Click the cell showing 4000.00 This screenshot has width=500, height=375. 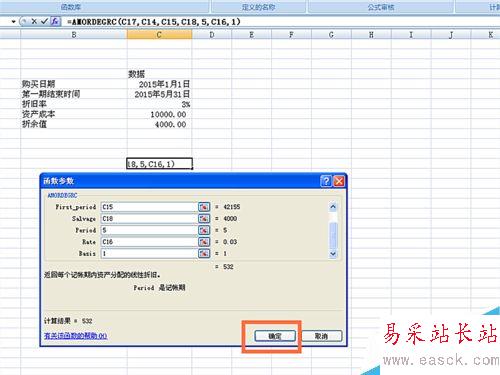pyautogui.click(x=159, y=124)
